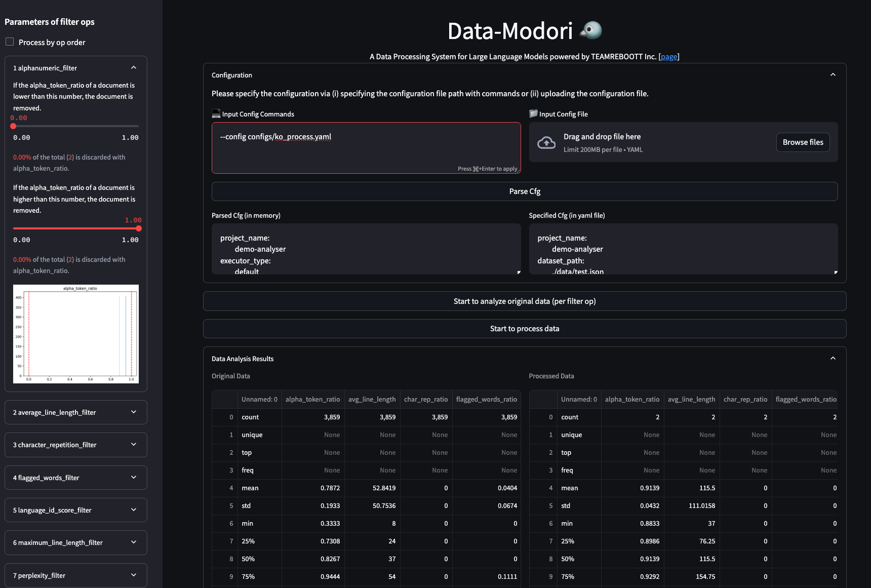Click the Parsed Cfg (in memory) text box

(x=366, y=249)
